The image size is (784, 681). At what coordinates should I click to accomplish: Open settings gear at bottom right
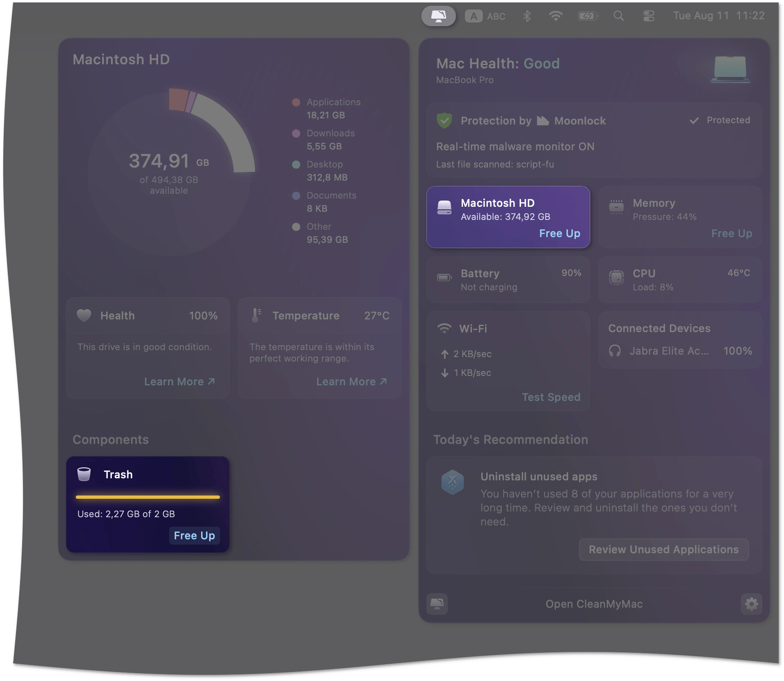coord(751,604)
